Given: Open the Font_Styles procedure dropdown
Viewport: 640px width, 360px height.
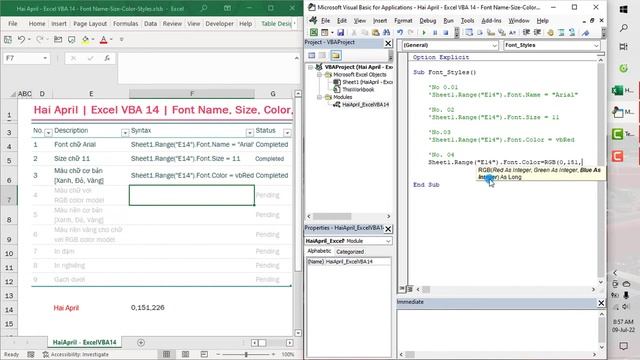Looking at the screenshot, I should click(596, 45).
